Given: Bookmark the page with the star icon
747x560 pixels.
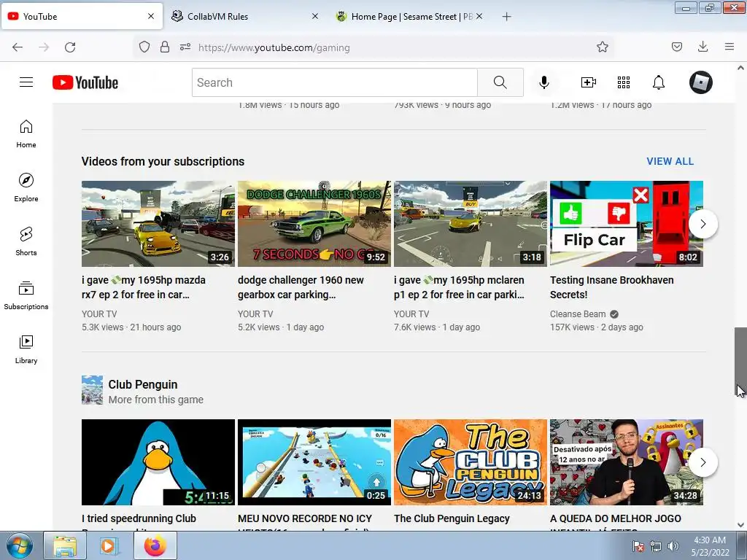Looking at the screenshot, I should tap(602, 47).
